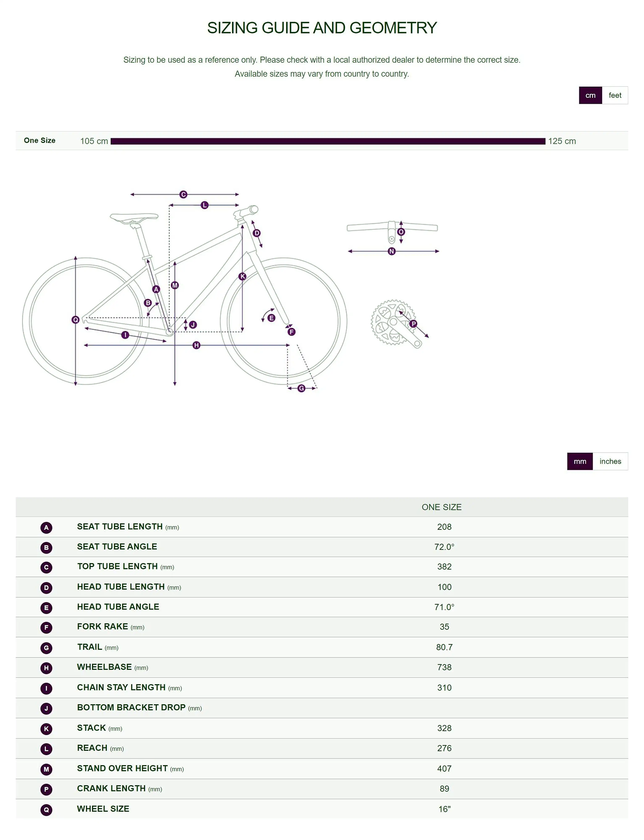Select the mm geometry unit toggle

[580, 461]
